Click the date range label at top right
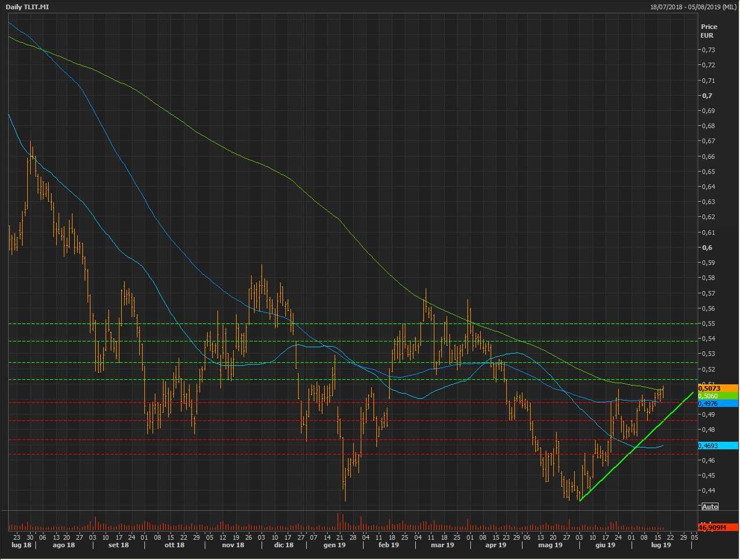 tap(693, 7)
